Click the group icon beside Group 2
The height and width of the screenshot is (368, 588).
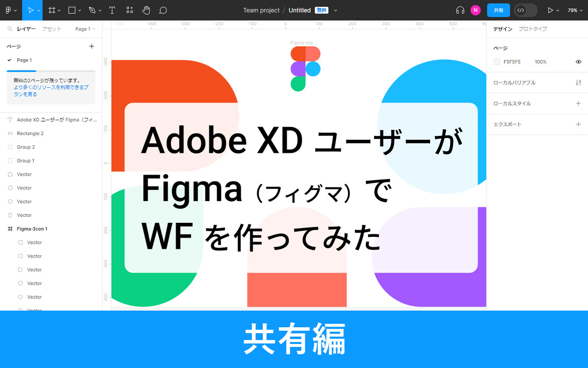10,147
